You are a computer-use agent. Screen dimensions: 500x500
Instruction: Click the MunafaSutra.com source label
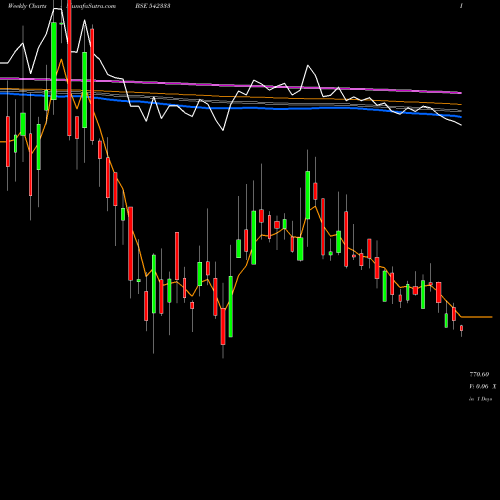coord(91,6)
